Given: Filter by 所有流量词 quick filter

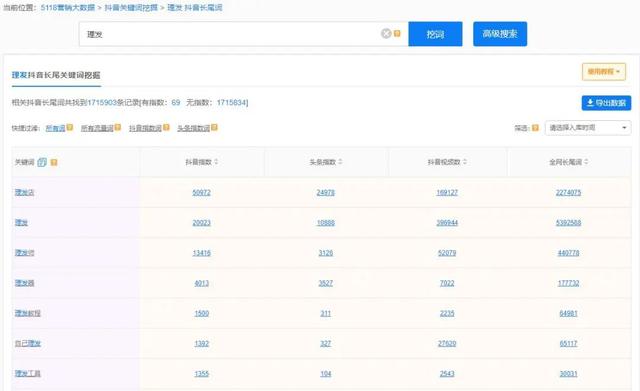Looking at the screenshot, I should click(97, 128).
